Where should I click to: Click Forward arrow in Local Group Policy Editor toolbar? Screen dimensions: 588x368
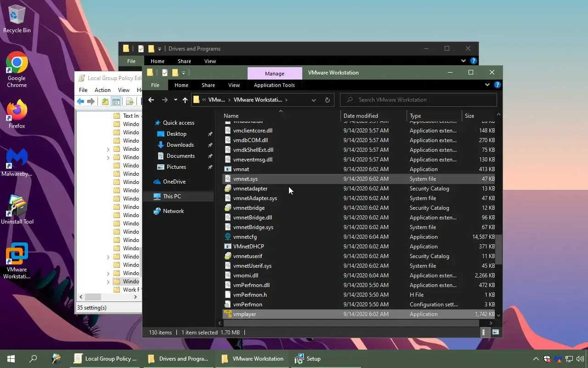[91, 102]
